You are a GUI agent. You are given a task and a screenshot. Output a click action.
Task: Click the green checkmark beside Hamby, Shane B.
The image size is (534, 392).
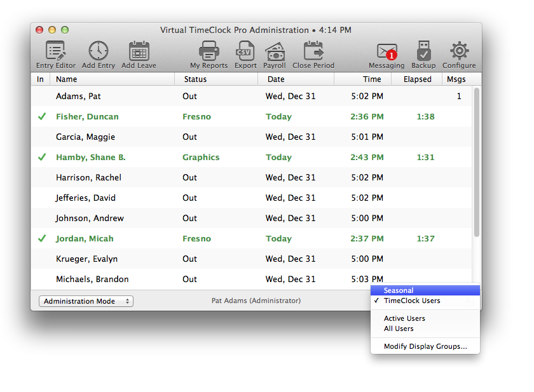pyautogui.click(x=42, y=157)
